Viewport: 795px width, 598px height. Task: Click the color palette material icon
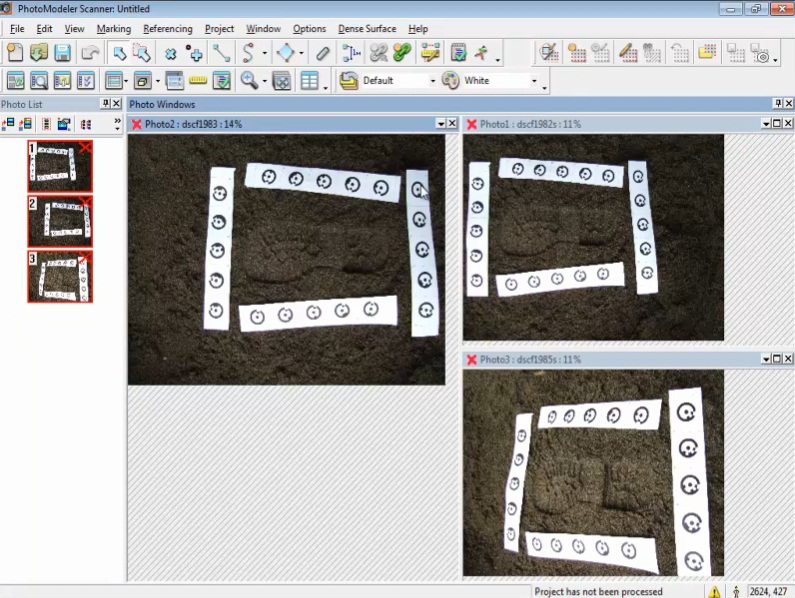pyautogui.click(x=450, y=81)
